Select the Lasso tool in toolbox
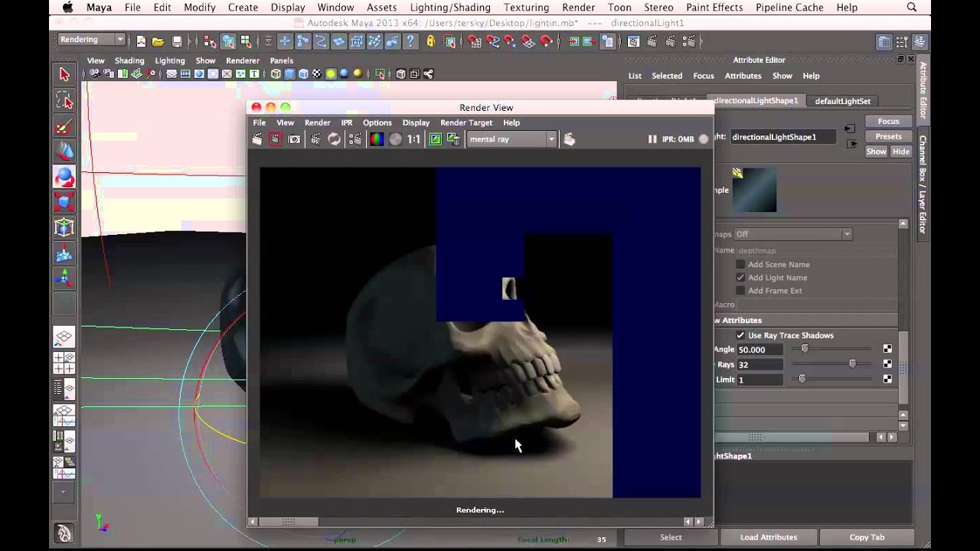Viewport: 980px width, 551px height. 64,100
